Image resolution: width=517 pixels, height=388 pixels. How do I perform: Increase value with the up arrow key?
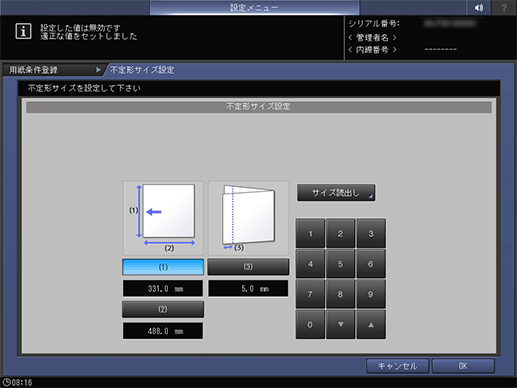pyautogui.click(x=371, y=325)
